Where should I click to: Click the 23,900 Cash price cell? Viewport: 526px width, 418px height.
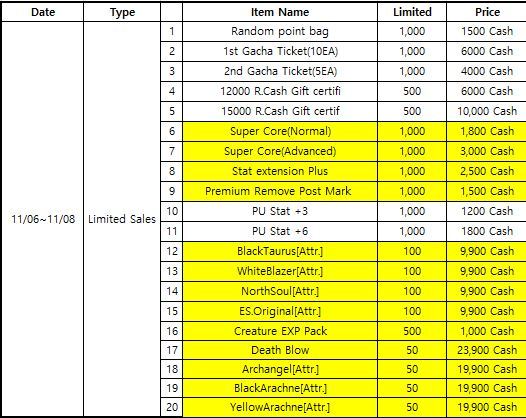[x=487, y=350]
